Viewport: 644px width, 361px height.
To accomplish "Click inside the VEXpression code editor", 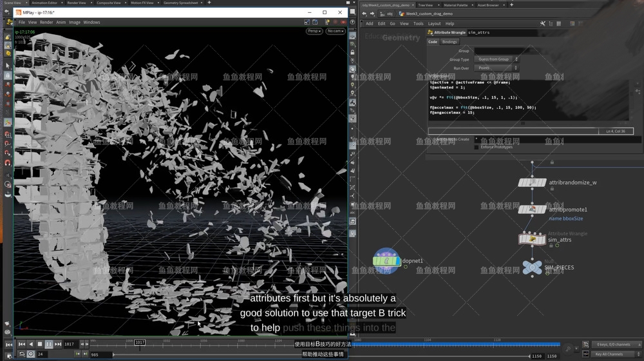I will (x=528, y=100).
